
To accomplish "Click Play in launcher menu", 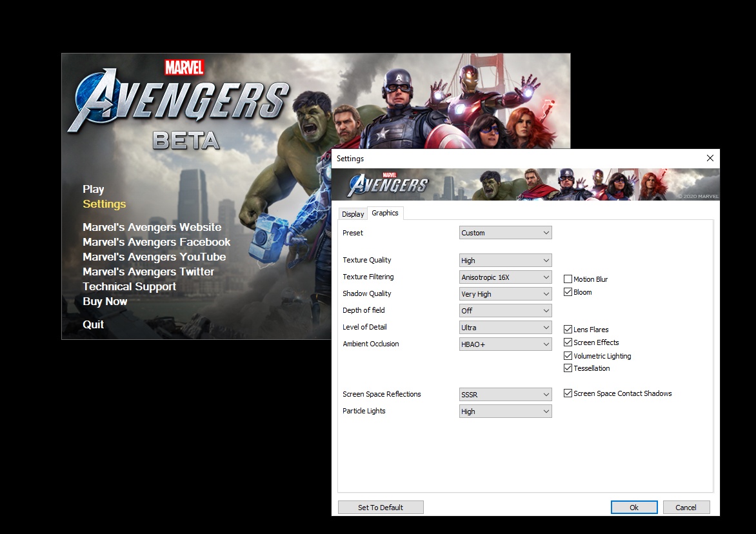I will (x=94, y=189).
